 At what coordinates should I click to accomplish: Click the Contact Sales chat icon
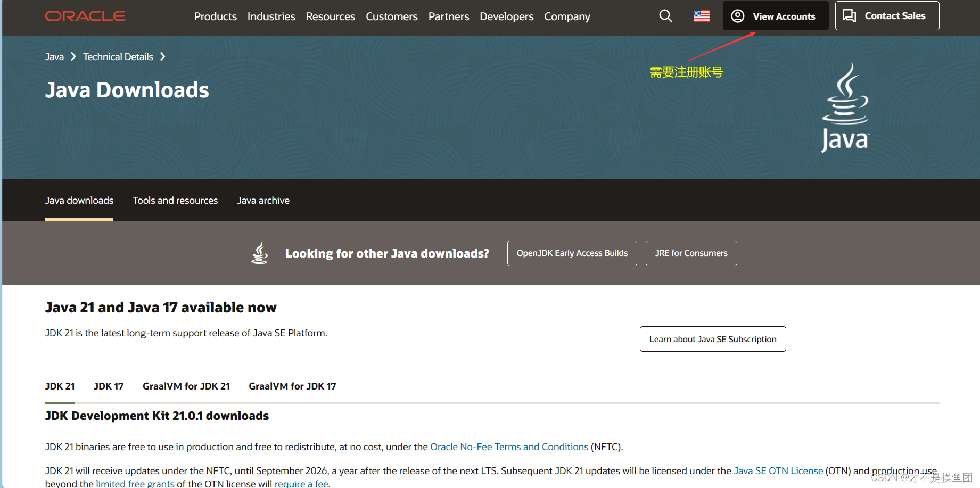(x=849, y=15)
